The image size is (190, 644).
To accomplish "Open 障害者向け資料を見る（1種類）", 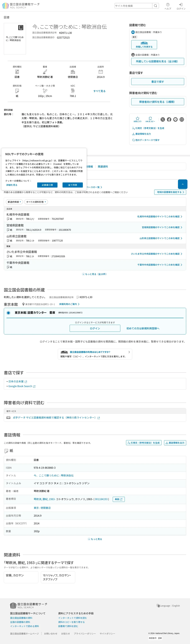I will tap(158, 102).
